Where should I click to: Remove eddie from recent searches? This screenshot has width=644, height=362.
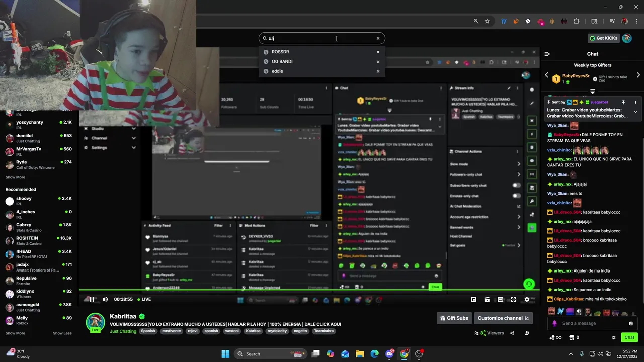[378, 71]
